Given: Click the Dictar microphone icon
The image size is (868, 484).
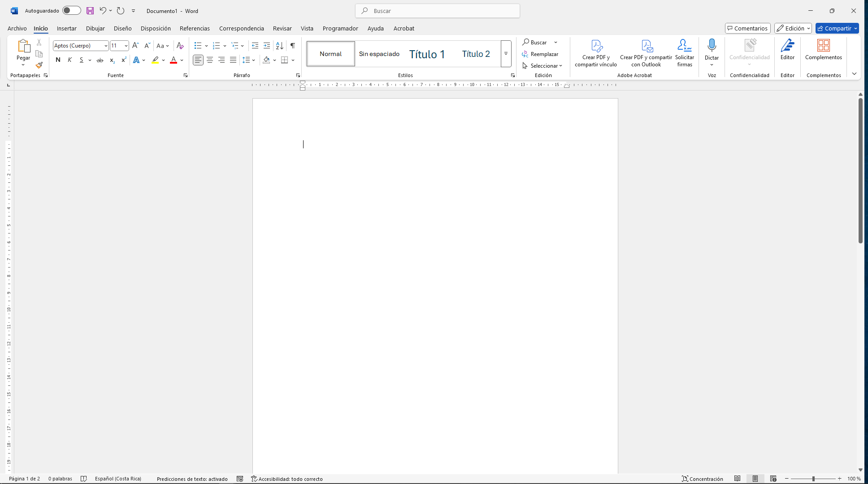Looking at the screenshot, I should [x=712, y=45].
